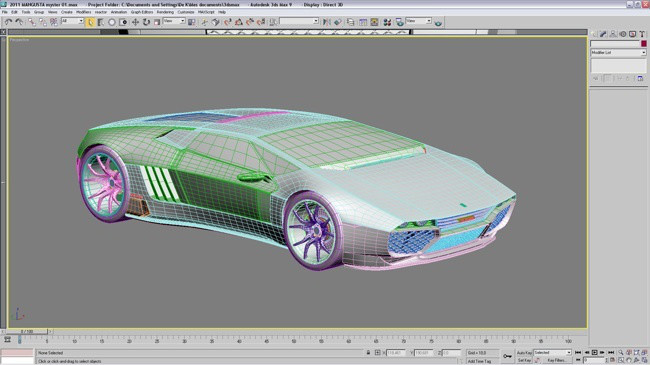Open the Curve Editor
The height and width of the screenshot is (365, 650).
pos(363,22)
